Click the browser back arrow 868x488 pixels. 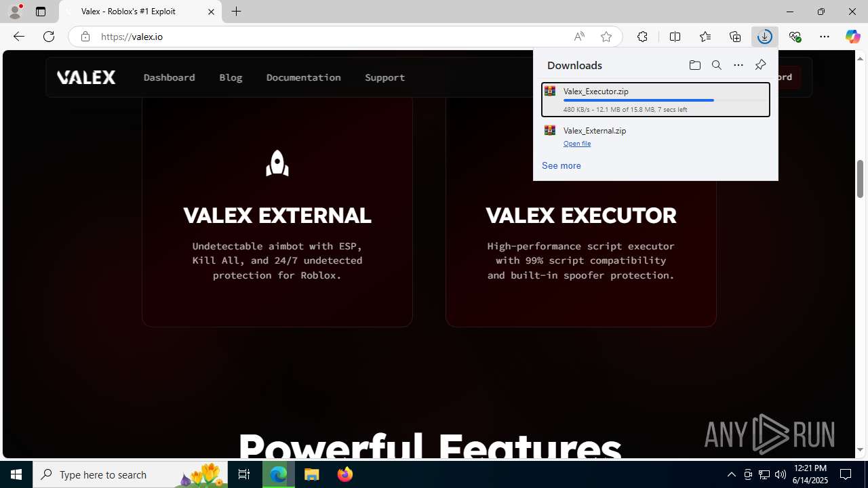point(19,37)
